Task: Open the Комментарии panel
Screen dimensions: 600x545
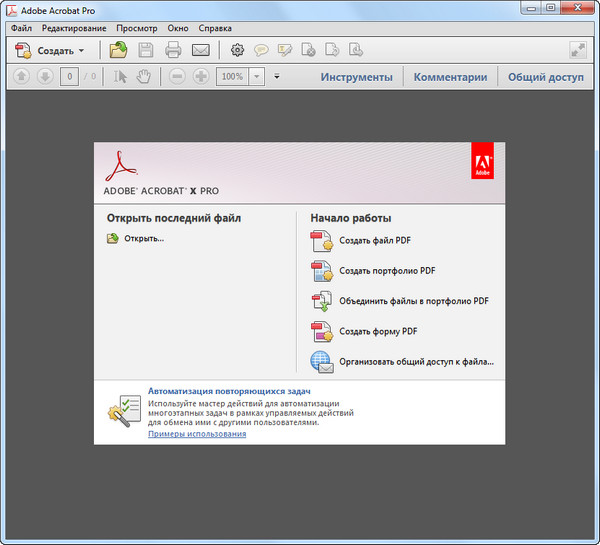Action: 450,77
